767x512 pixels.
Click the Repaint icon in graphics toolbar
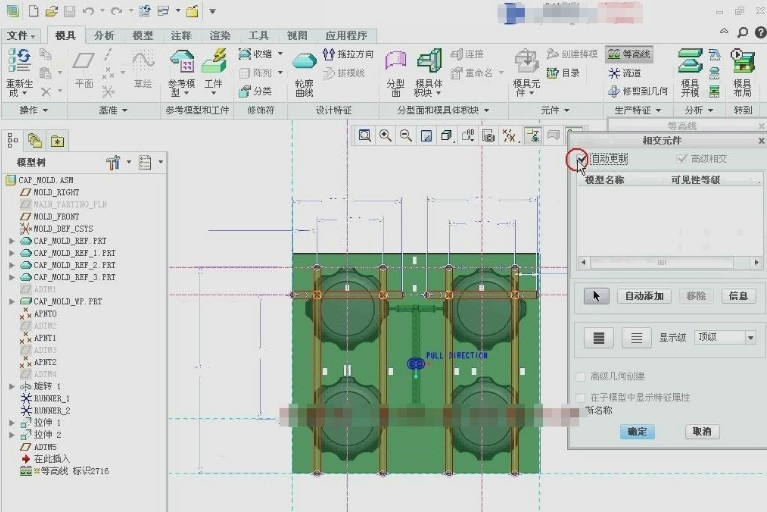[426, 135]
